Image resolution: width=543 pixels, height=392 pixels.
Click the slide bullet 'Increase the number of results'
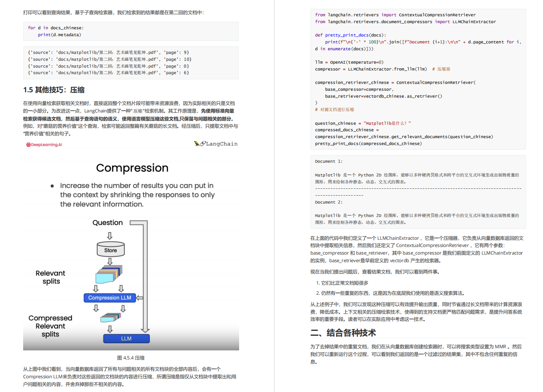(137, 195)
